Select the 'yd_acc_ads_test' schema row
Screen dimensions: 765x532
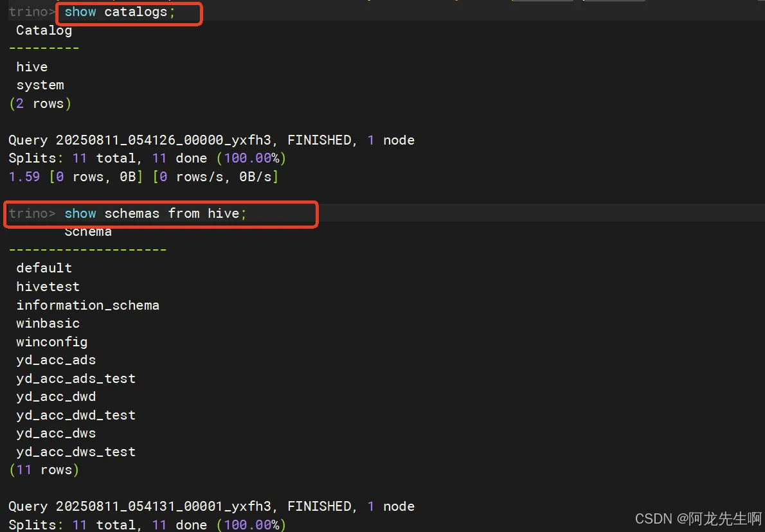pos(76,378)
